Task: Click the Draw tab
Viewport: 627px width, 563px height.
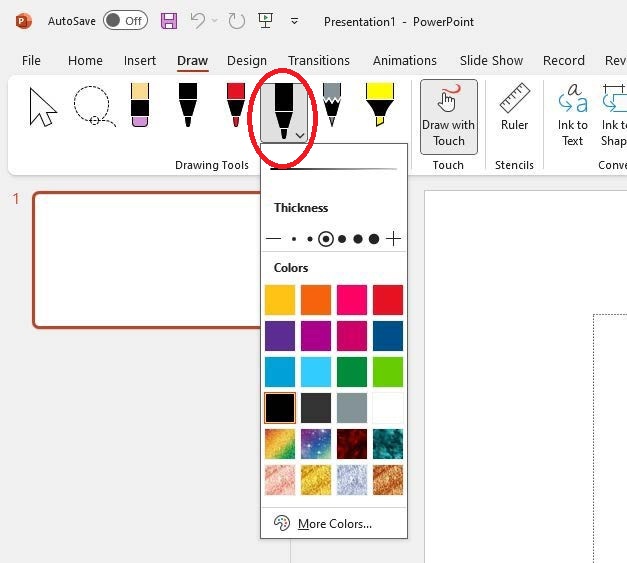Action: click(192, 60)
